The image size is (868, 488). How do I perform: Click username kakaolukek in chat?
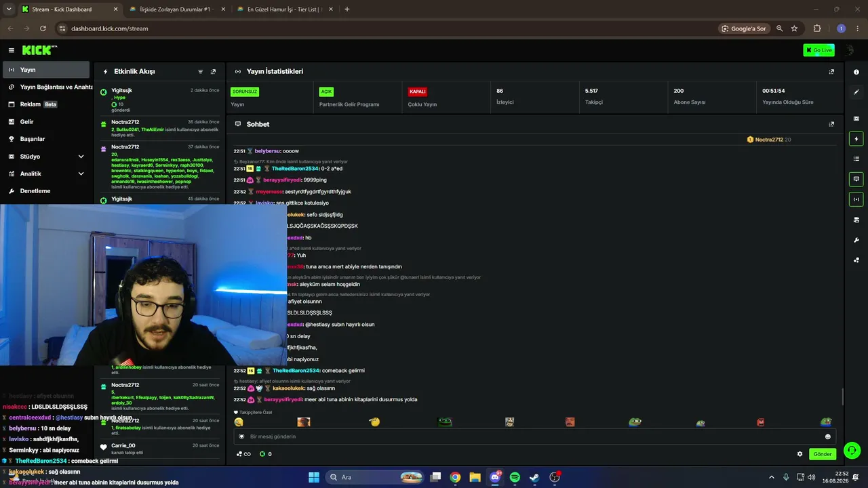coord(290,388)
